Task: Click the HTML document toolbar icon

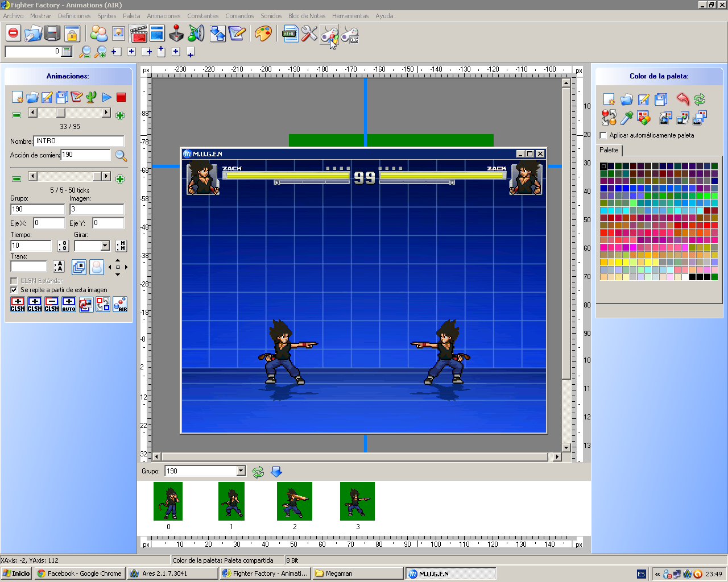Action: [x=290, y=34]
